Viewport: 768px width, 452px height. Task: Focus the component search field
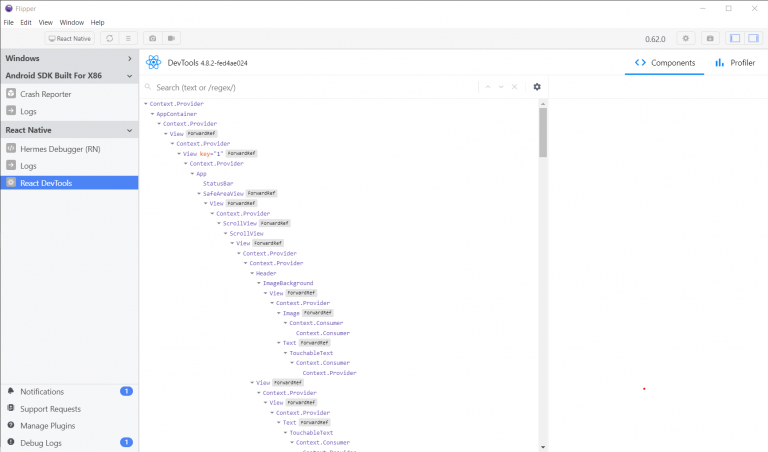313,87
